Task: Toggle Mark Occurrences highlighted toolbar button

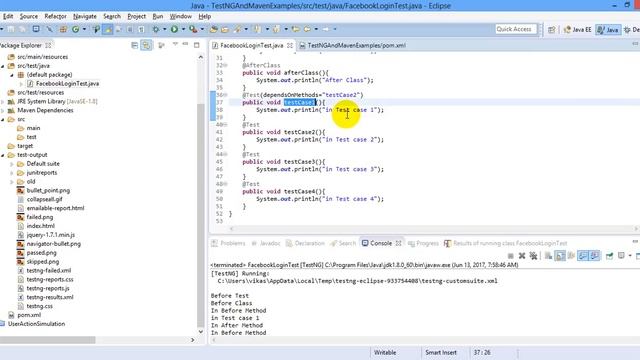Action: 108,29
